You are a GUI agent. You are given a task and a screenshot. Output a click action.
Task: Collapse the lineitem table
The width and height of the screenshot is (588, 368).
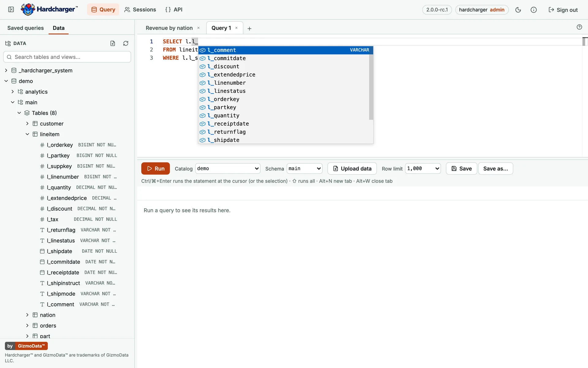click(27, 134)
